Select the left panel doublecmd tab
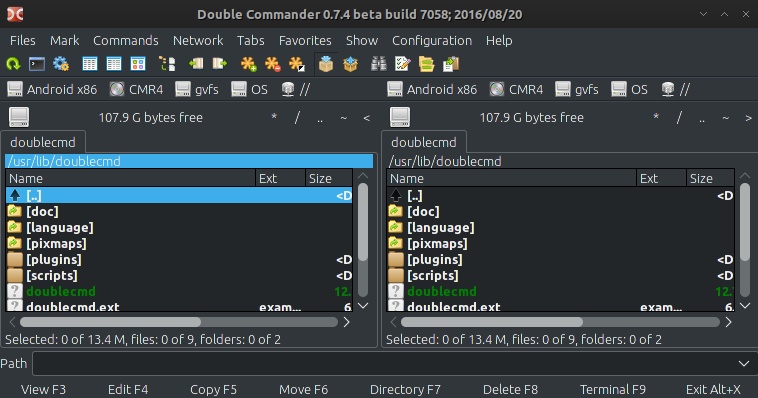The height and width of the screenshot is (398, 758). pyautogui.click(x=43, y=142)
